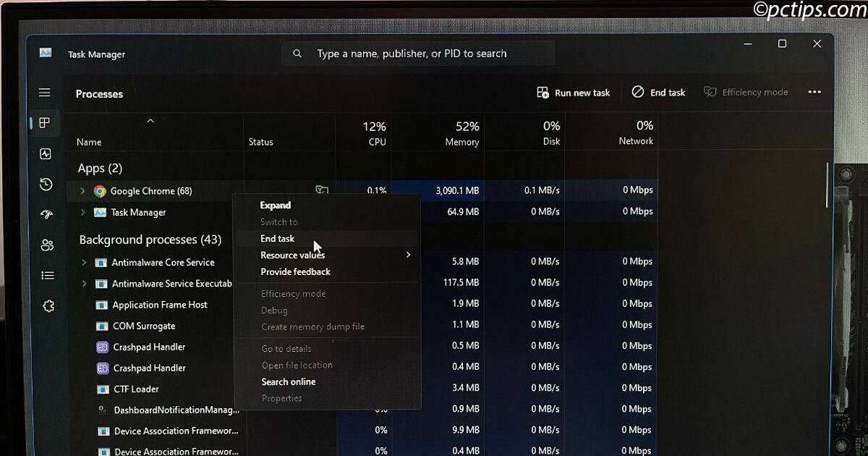Open the Performance section in the sidebar
The height and width of the screenshot is (456, 868).
(x=45, y=154)
